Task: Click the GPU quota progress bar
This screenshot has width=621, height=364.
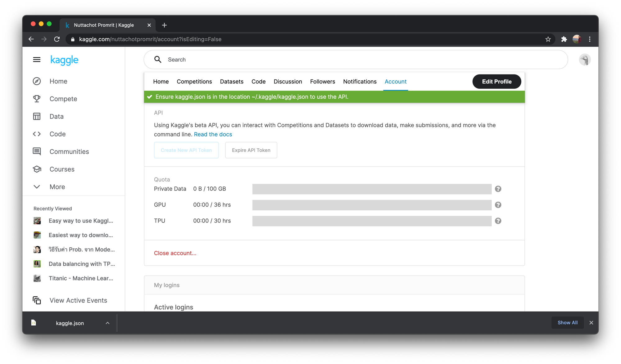Action: click(x=372, y=205)
